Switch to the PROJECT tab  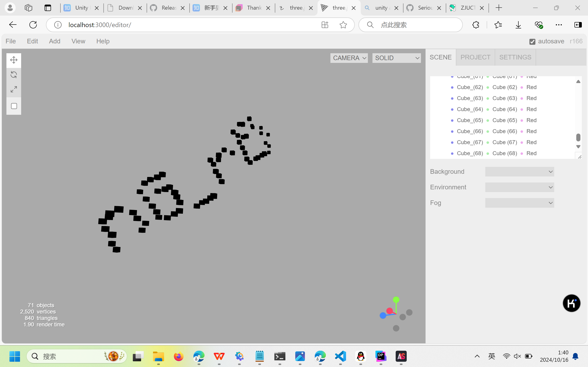[475, 57]
